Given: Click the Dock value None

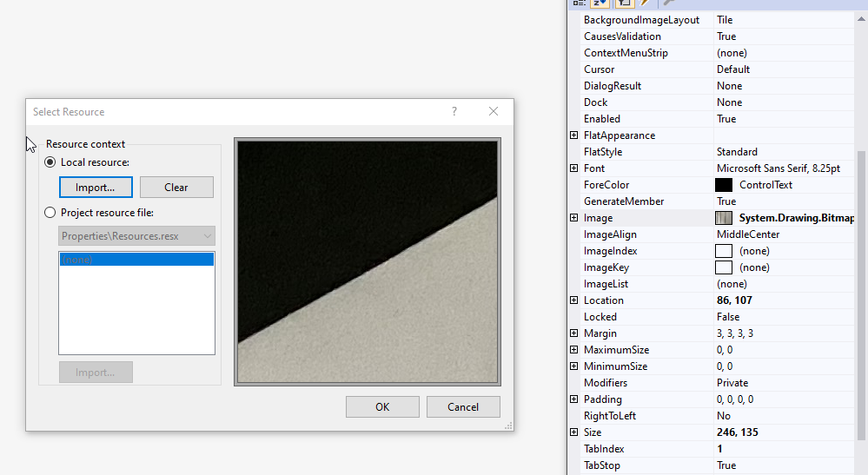Looking at the screenshot, I should (729, 102).
